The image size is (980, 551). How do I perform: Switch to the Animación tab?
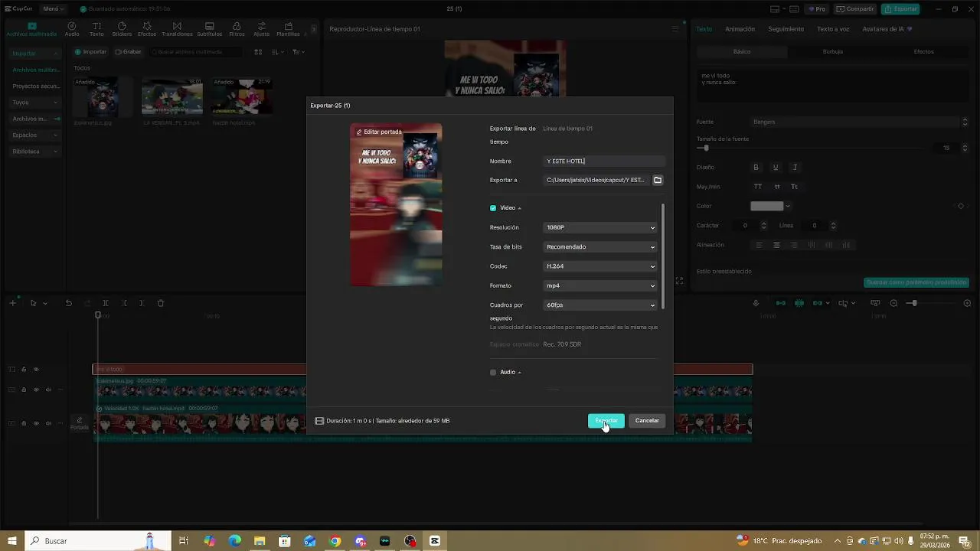[x=740, y=29]
